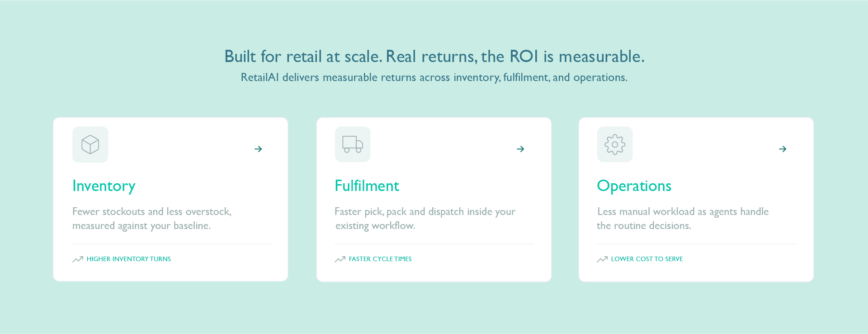
Task: Click trend icon beside Faster Cycle Times
Action: click(x=340, y=259)
